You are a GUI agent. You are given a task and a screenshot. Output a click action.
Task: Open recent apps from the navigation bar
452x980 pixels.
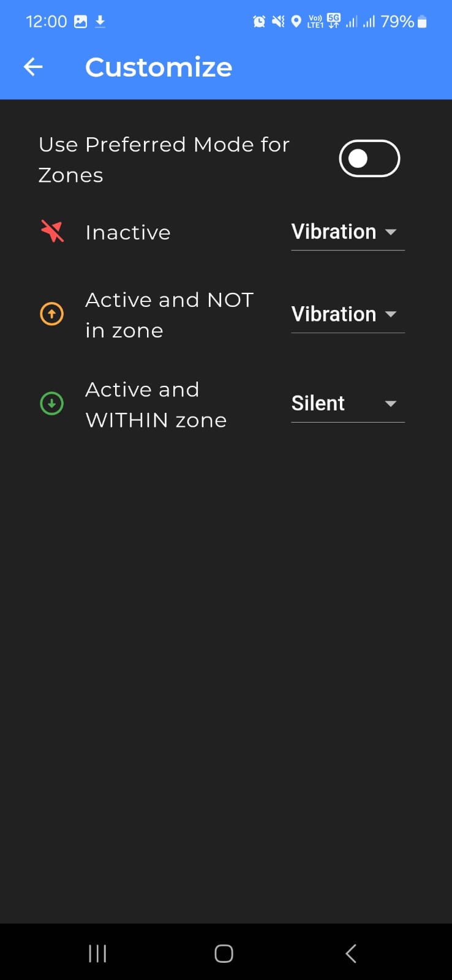pyautogui.click(x=97, y=953)
